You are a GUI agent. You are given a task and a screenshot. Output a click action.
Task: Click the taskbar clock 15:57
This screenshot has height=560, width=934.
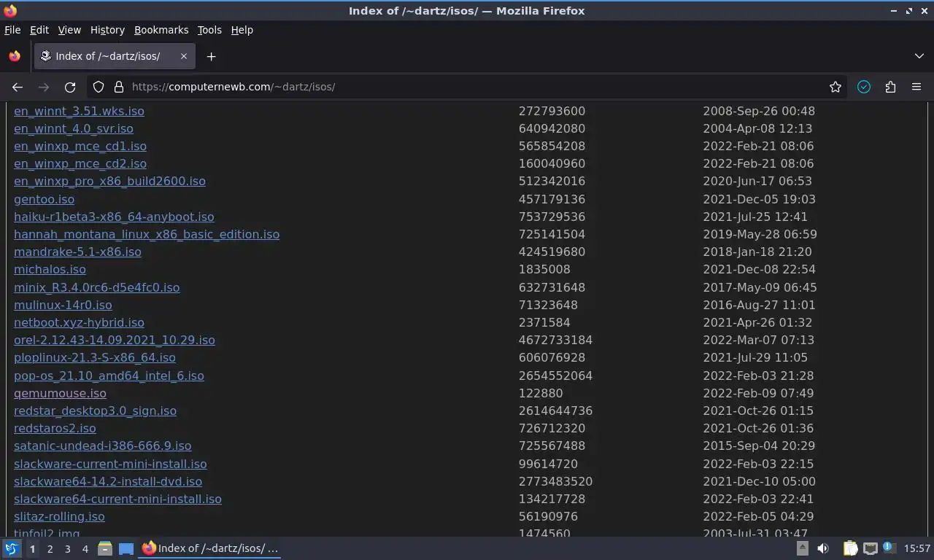pos(917,548)
